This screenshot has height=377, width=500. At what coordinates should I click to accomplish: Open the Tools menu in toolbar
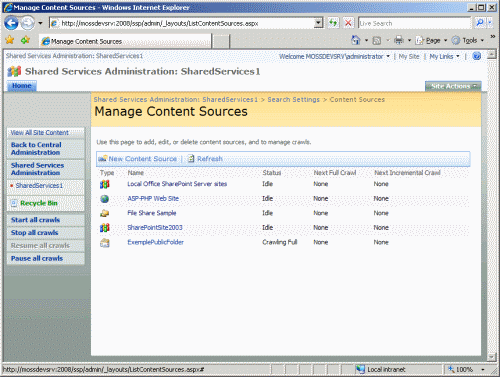tap(468, 41)
